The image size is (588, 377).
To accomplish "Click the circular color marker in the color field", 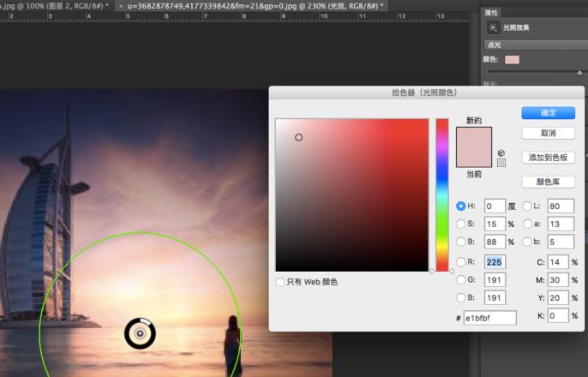I will click(298, 137).
